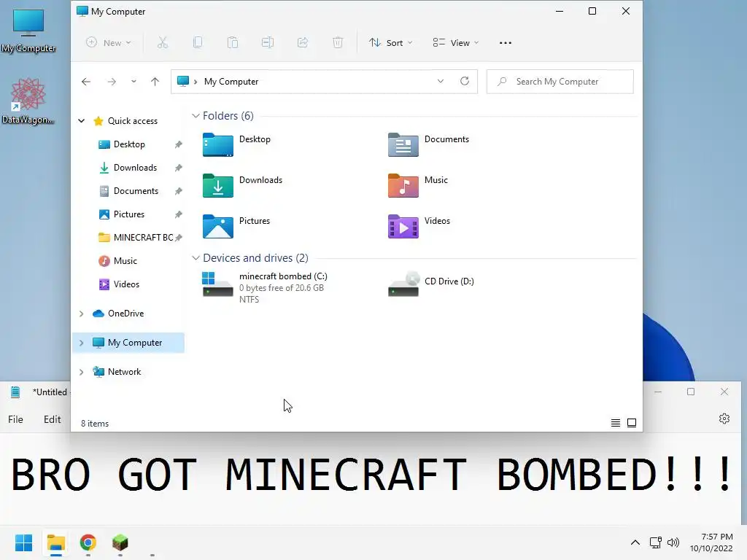Select My Computer desktop shortcut
The image size is (747, 560).
(28, 31)
